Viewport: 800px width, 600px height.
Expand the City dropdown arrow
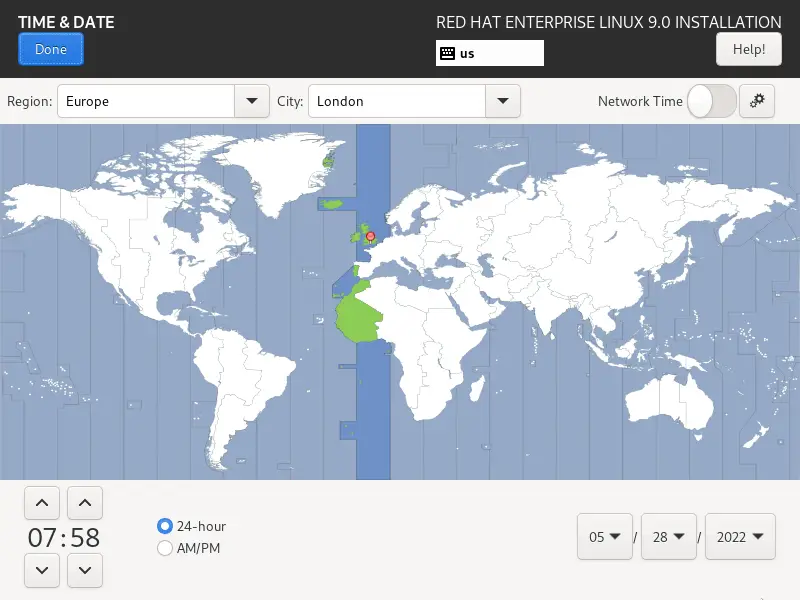click(x=503, y=101)
